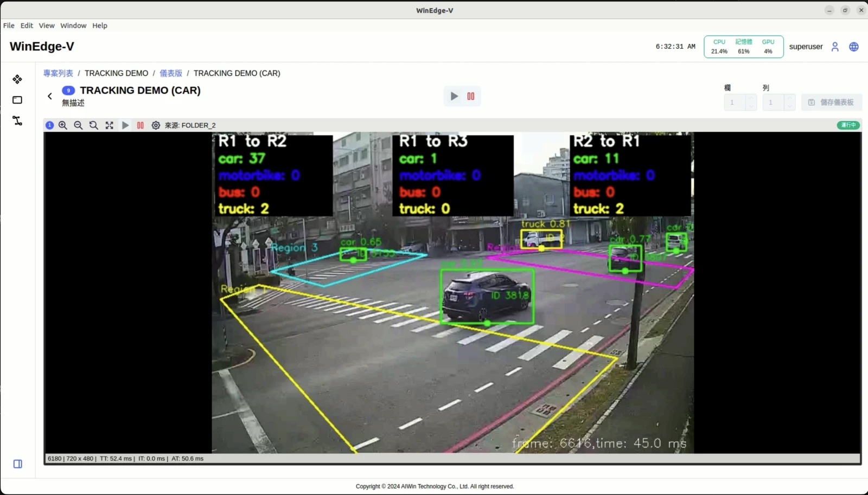Fit the video to the panel with the expand icon
868x495 pixels.
[109, 125]
